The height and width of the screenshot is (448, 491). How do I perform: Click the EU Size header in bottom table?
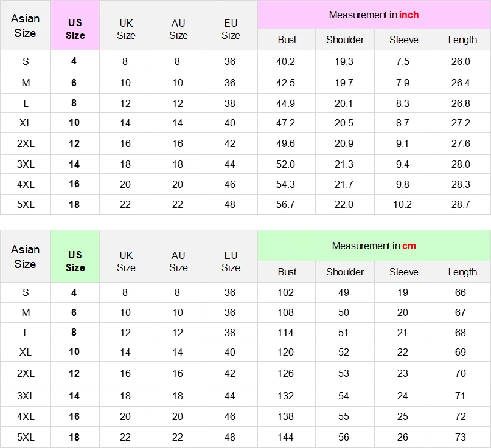231,261
